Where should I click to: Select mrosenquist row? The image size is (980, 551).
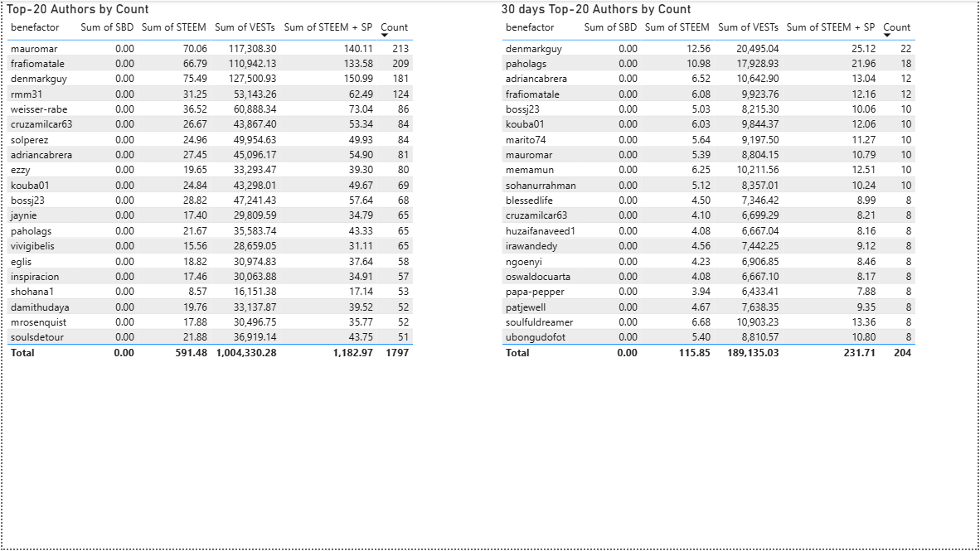click(210, 322)
